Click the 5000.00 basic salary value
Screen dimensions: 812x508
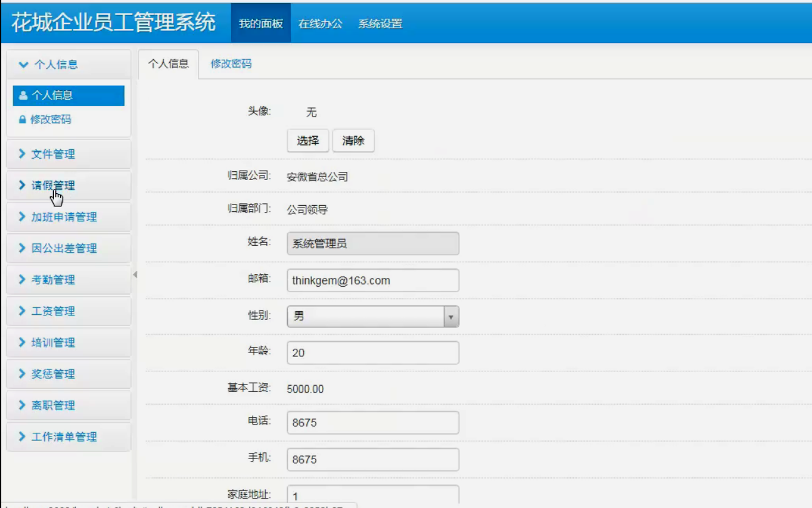click(x=305, y=389)
